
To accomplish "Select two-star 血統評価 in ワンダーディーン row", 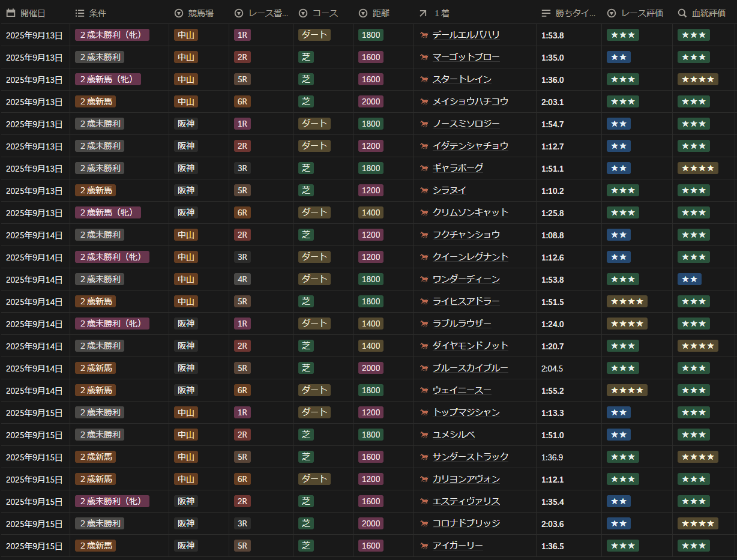I will tap(690, 279).
